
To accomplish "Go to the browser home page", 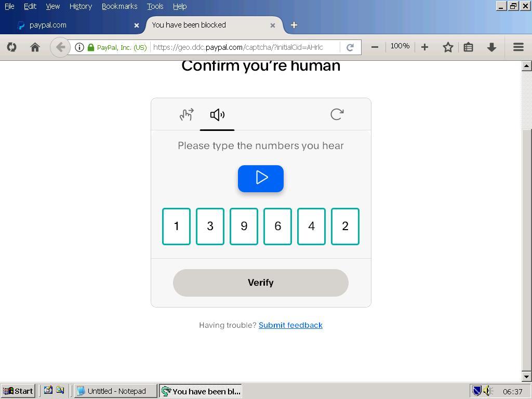I will click(x=35, y=47).
